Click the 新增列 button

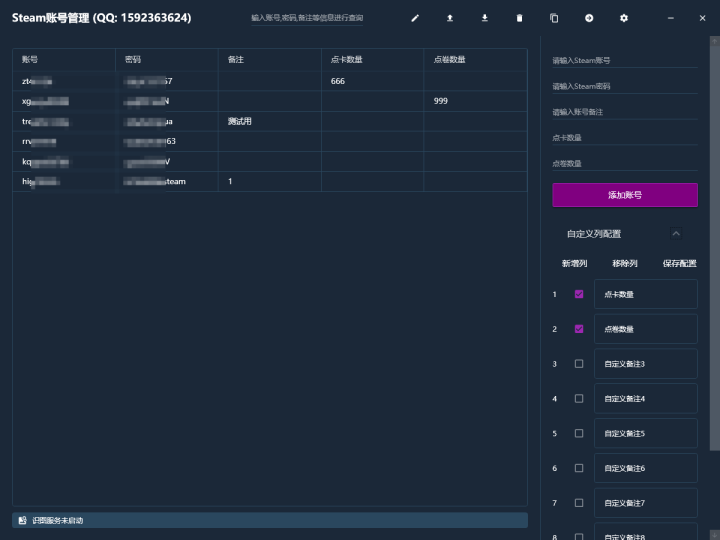pyautogui.click(x=574, y=264)
